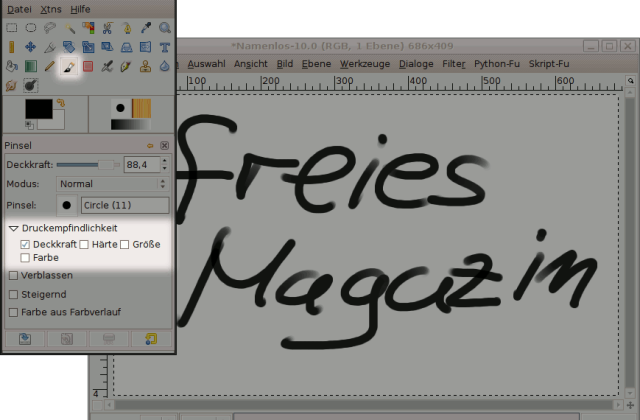Select the Fuzzy Select magic wand tool
640x420 pixels.
coord(69,28)
